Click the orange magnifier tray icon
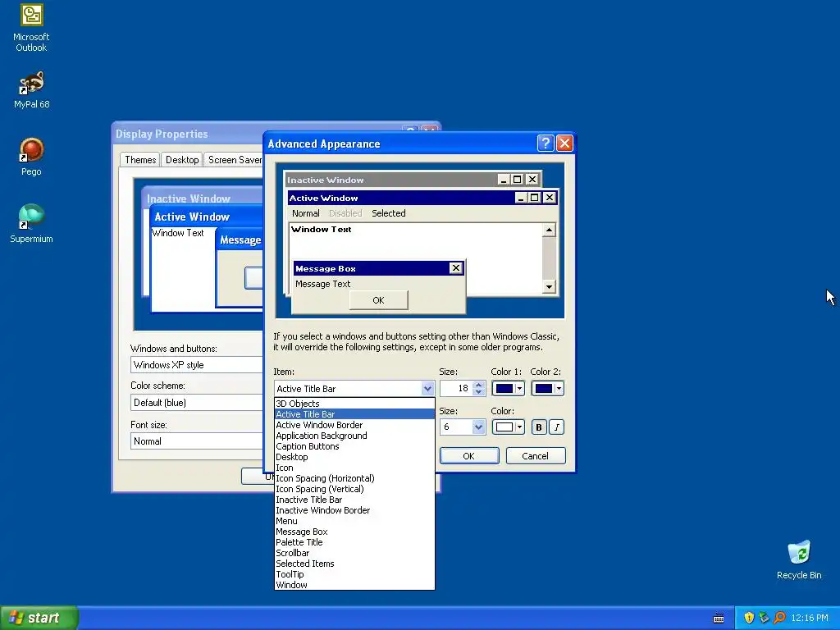This screenshot has width=840, height=630. [779, 618]
